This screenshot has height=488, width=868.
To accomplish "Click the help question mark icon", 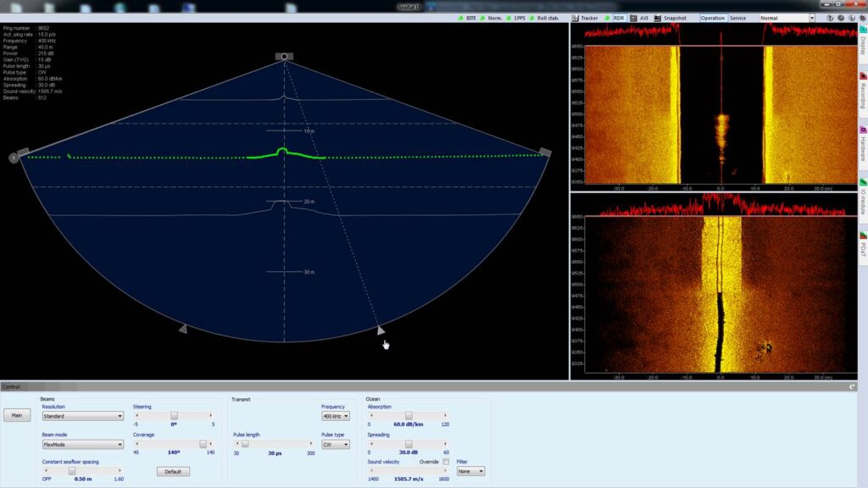I will [x=830, y=18].
